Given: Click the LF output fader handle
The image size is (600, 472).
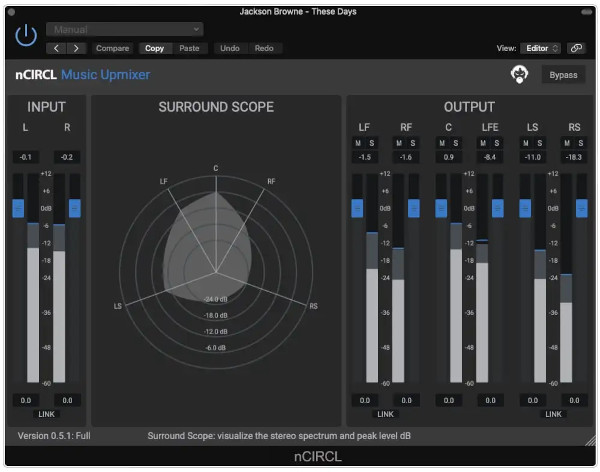Looking at the screenshot, I should 357,209.
